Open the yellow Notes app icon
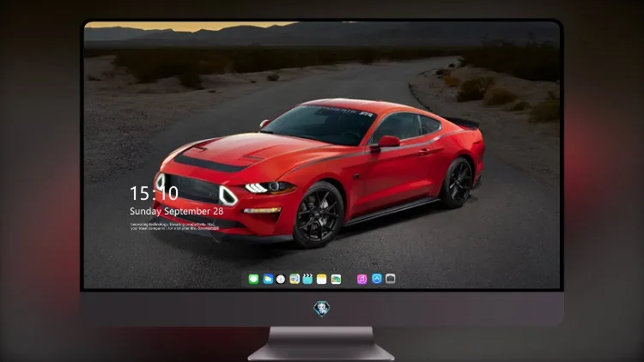 tap(322, 279)
